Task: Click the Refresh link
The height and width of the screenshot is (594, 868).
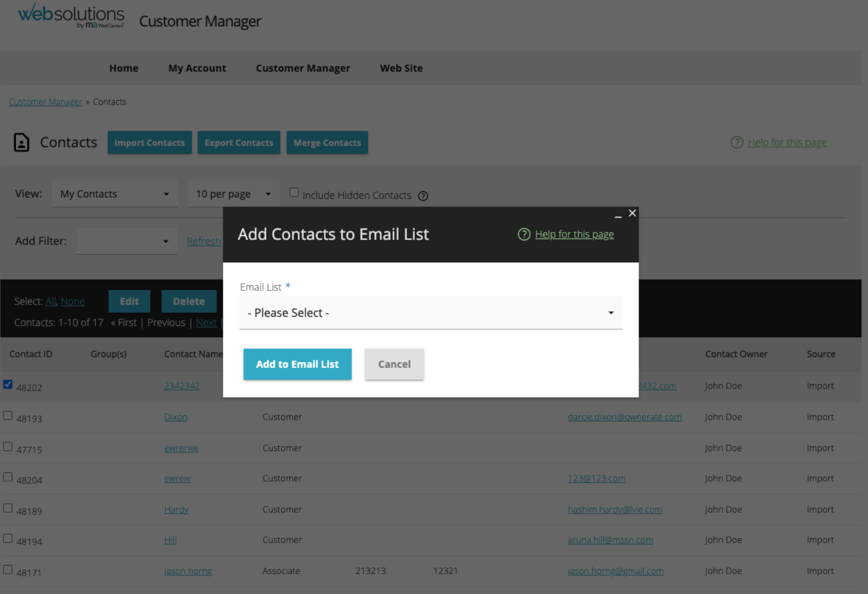Action: pos(204,242)
